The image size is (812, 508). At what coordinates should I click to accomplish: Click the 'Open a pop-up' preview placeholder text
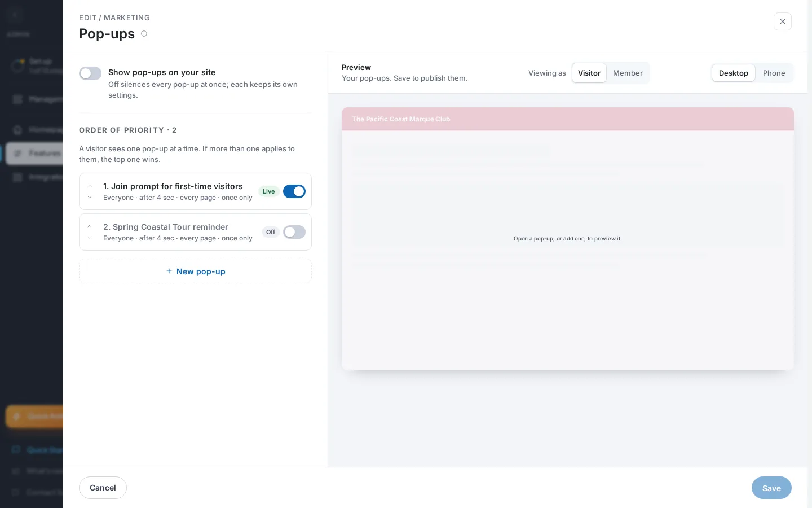(x=568, y=239)
